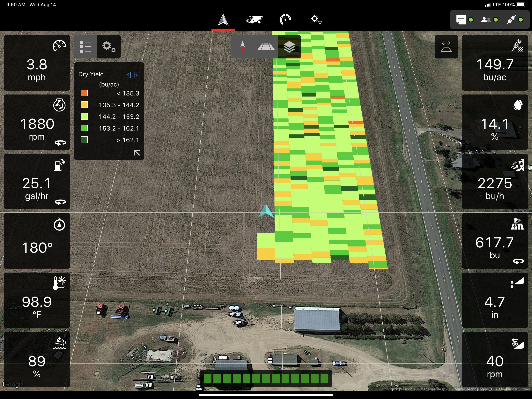Tap the thermometer sun icon
The height and width of the screenshot is (399, 532).
click(x=59, y=283)
